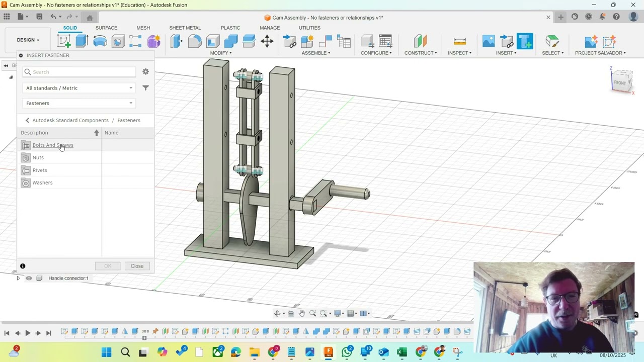Select the Fillet tool
This screenshot has width=644, height=362.
195,41
